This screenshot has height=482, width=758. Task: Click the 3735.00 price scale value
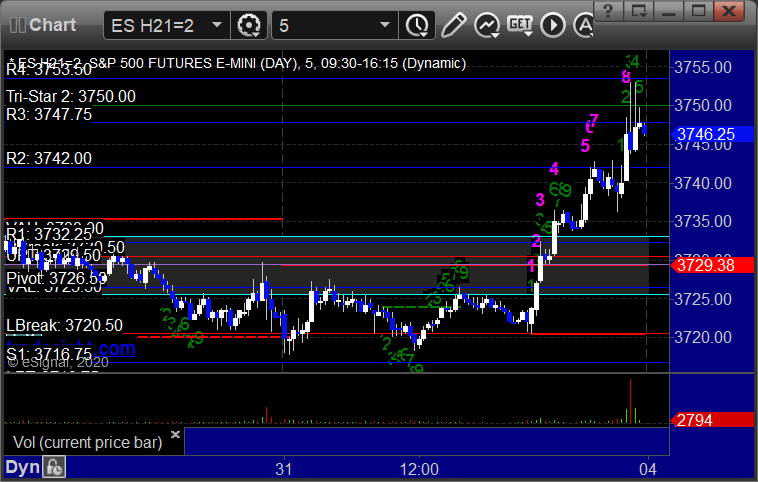703,221
